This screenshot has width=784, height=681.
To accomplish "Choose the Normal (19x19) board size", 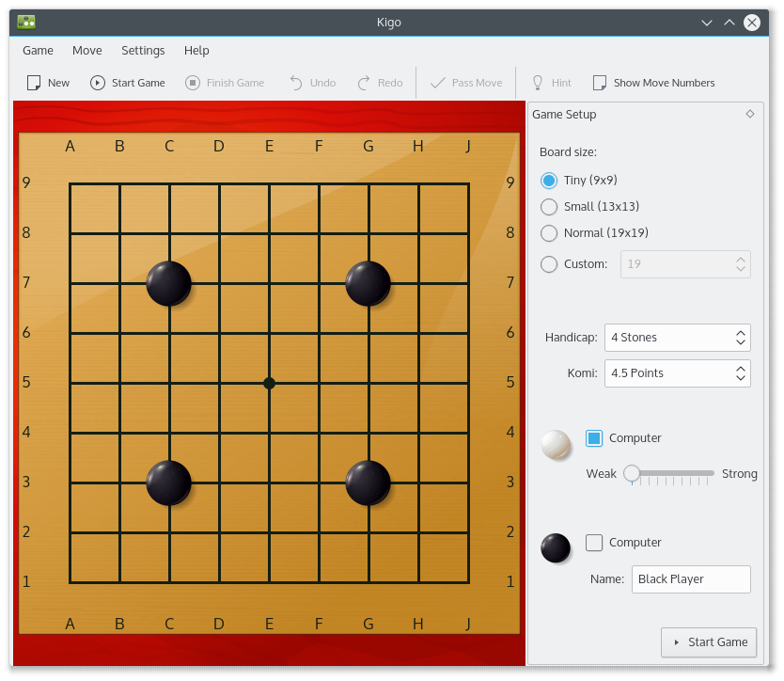I will tap(549, 233).
